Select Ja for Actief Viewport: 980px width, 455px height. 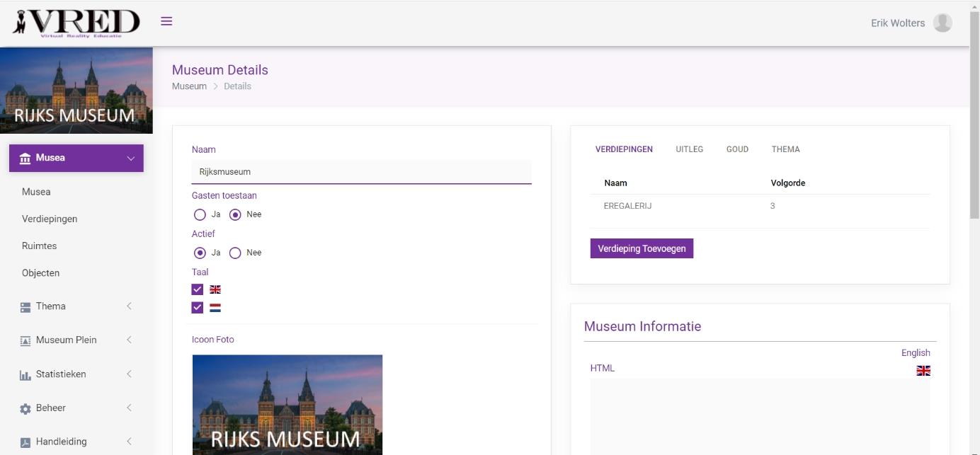[x=200, y=253]
